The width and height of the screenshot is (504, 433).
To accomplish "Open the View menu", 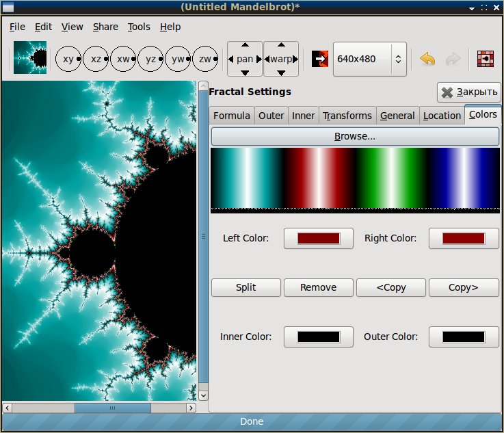I will pyautogui.click(x=72, y=27).
